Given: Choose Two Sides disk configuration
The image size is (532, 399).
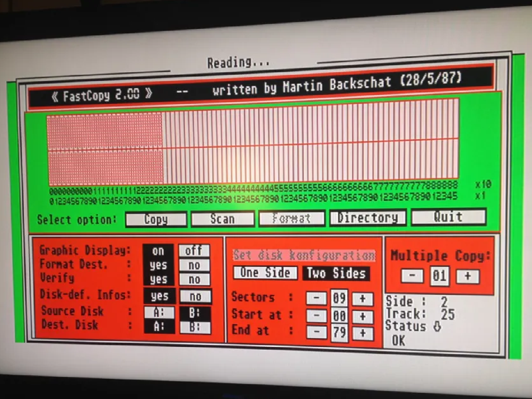Looking at the screenshot, I should [336, 273].
